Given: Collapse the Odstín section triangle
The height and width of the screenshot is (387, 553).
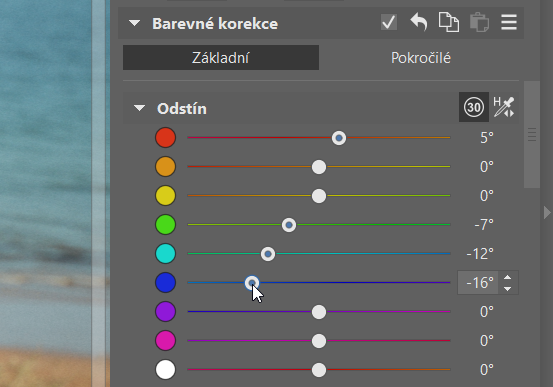Looking at the screenshot, I should (x=140, y=108).
